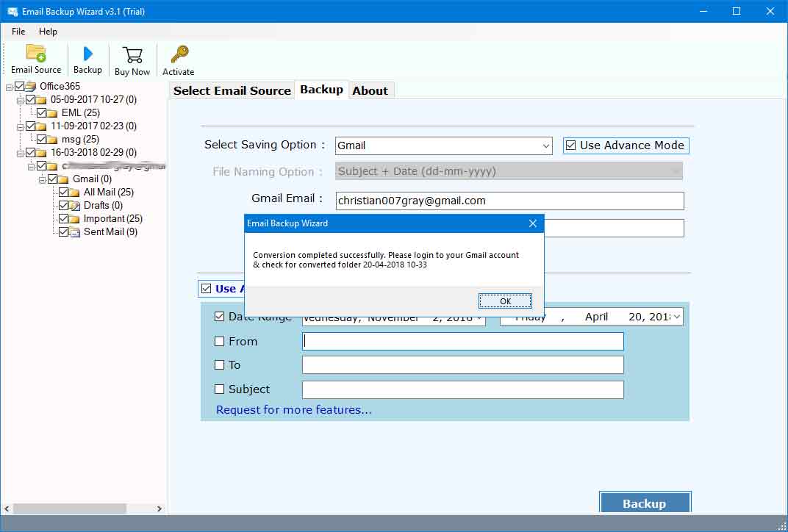Switch to the About tab
The width and height of the screenshot is (788, 532).
tap(370, 91)
